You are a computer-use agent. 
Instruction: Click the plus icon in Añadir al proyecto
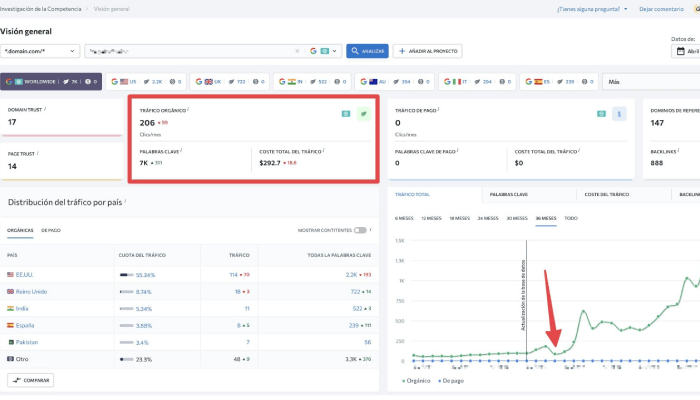point(402,51)
